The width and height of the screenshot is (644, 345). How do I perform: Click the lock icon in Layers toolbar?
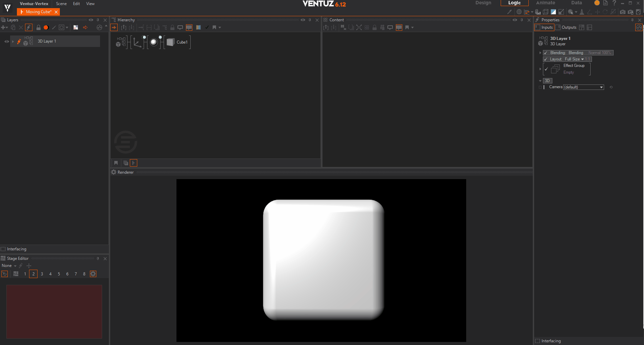click(39, 27)
